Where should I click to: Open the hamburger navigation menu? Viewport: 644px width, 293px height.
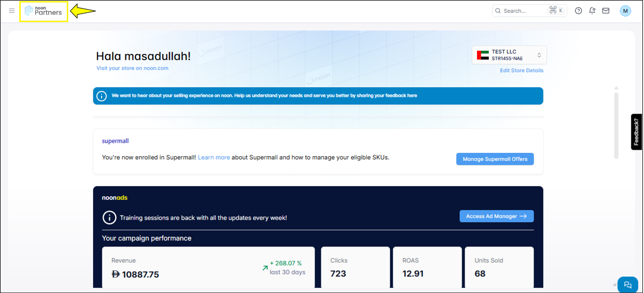tap(12, 11)
